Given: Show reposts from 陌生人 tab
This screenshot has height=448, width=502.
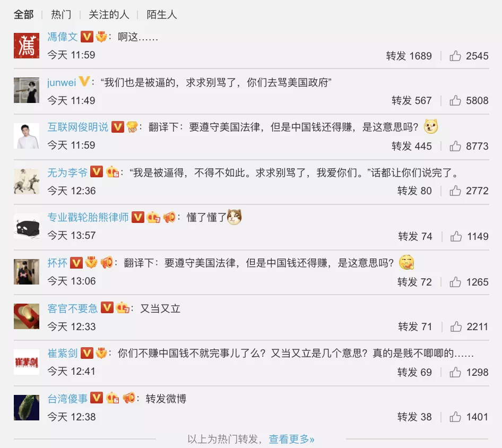Looking at the screenshot, I should coord(162,14).
